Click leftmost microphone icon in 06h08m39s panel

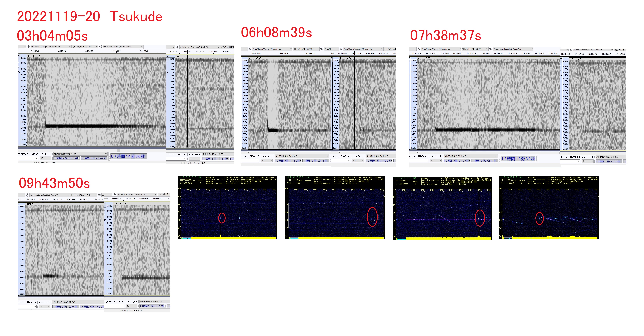pyautogui.click(x=250, y=49)
